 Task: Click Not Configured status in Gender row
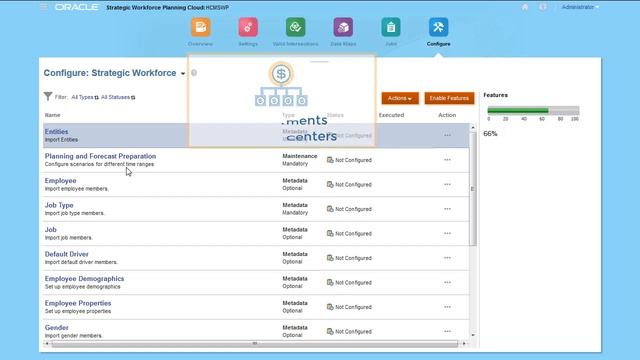353,331
